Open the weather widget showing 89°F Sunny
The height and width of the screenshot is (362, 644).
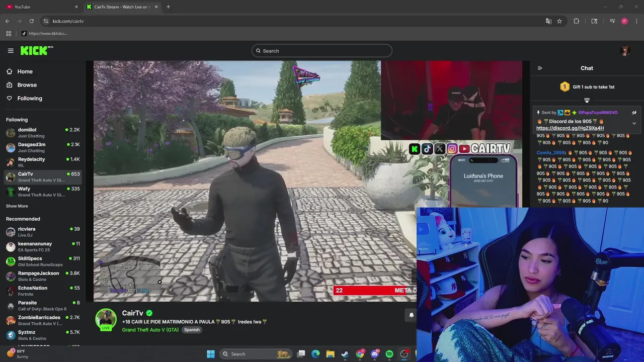click(x=18, y=354)
